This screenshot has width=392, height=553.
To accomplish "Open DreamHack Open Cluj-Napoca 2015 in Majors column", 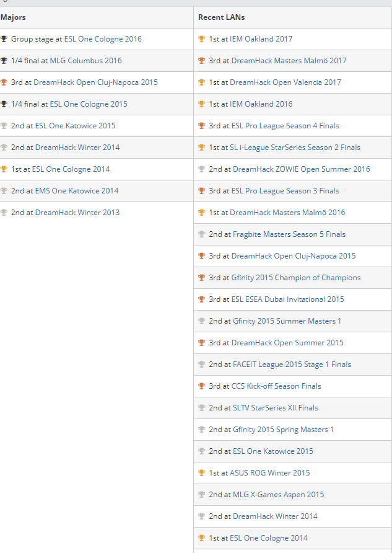I will 95,82.
